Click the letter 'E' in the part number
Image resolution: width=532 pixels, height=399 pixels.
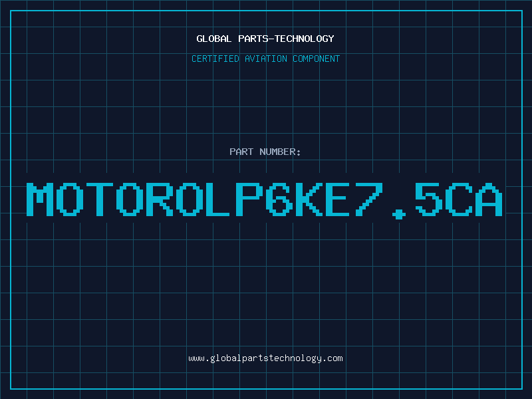[338, 199]
